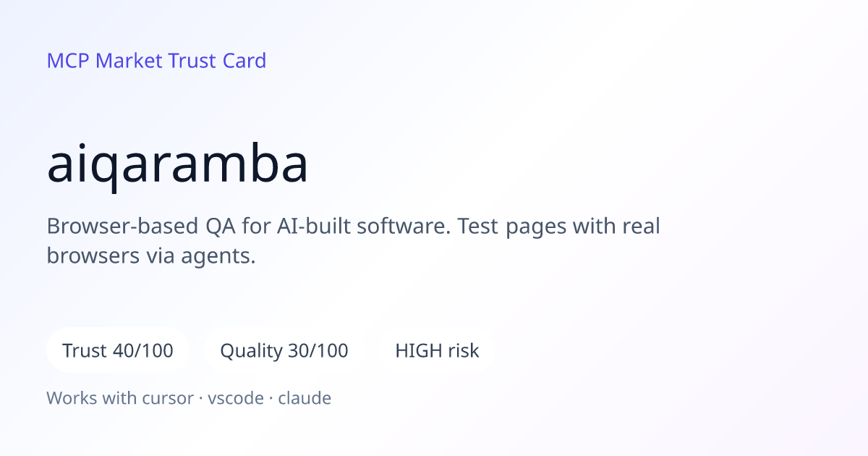The width and height of the screenshot is (868, 456).
Task: Click the Trust 40/100 badge
Action: pos(118,350)
